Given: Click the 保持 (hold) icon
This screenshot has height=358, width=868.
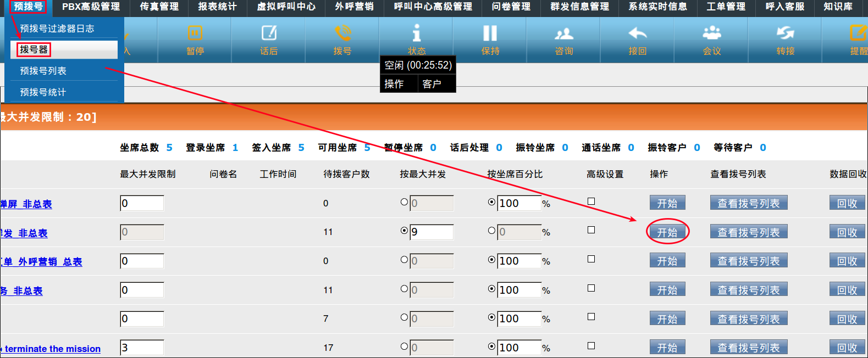Looking at the screenshot, I should [x=490, y=33].
